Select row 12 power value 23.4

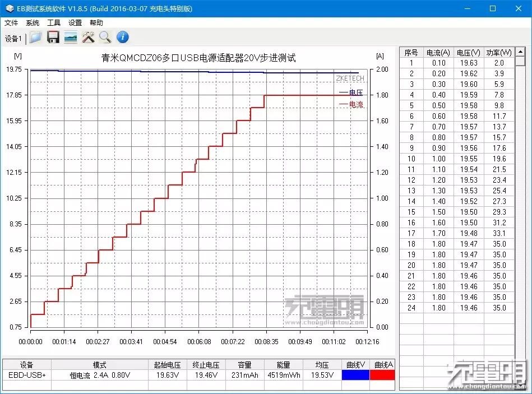[x=499, y=180]
